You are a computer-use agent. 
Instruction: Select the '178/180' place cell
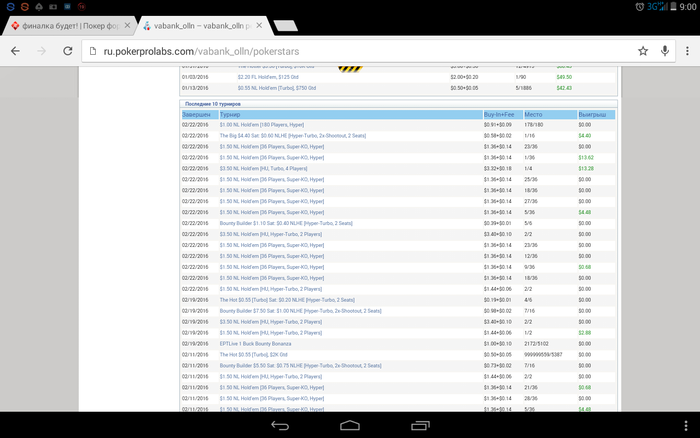533,125
